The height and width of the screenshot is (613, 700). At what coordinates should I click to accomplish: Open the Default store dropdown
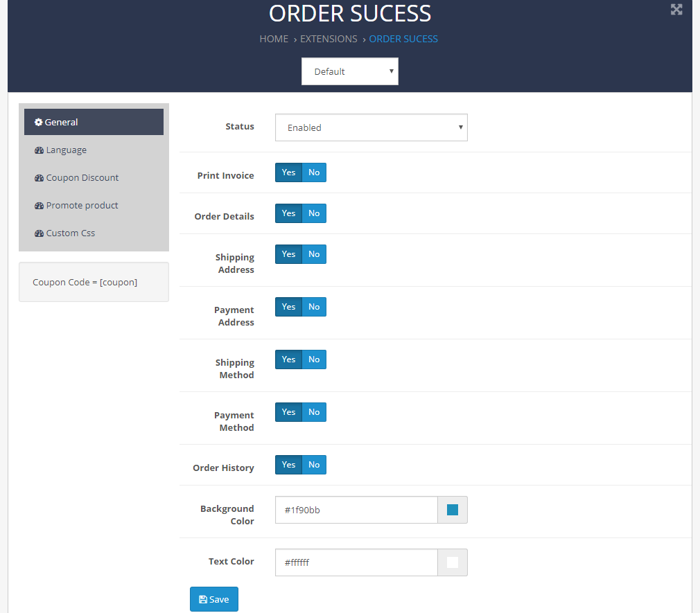[x=350, y=71]
